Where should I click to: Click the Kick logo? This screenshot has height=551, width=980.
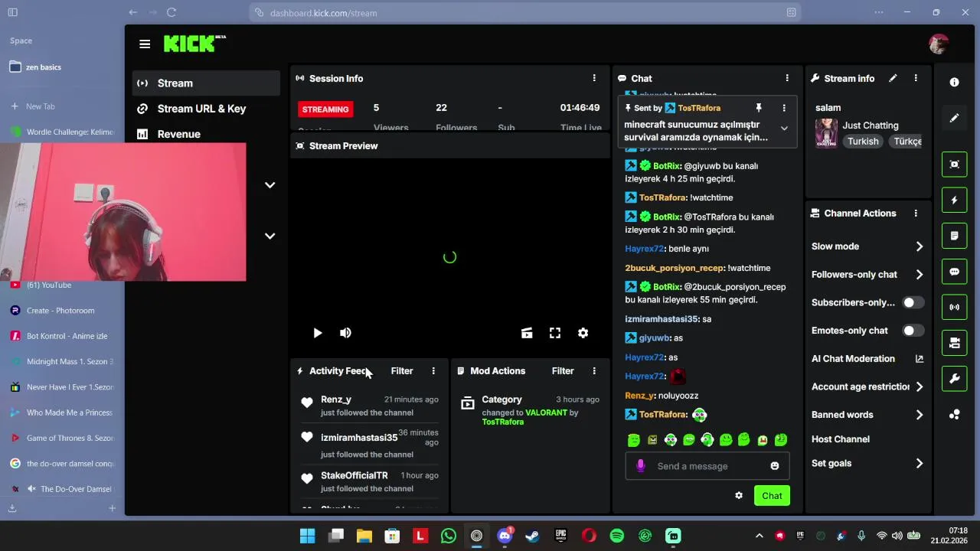[x=194, y=44]
